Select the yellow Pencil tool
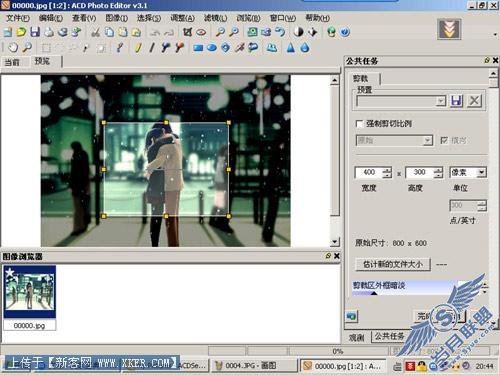500x375 pixels. tap(138, 48)
